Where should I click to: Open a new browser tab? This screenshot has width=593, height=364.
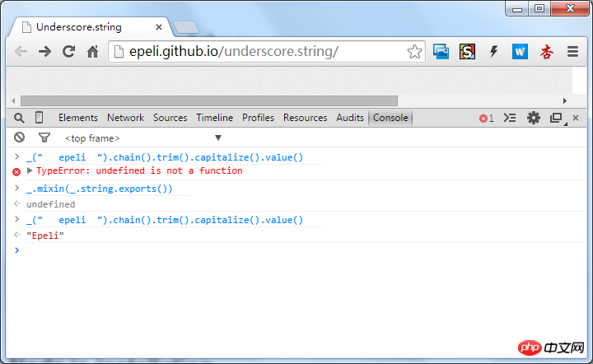click(185, 28)
